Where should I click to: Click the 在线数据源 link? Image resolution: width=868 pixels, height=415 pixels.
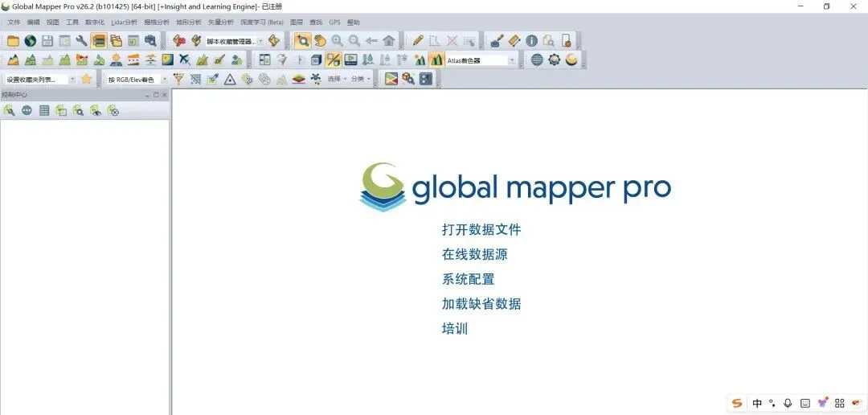[474, 254]
